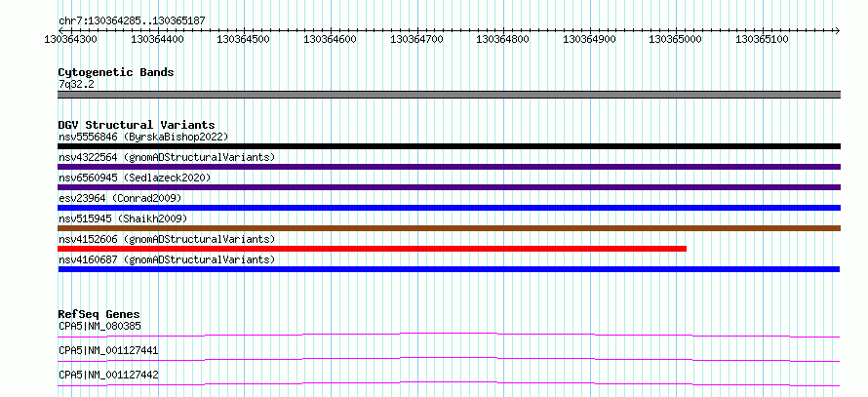Viewport: 868px width, 397px height.
Task: Click ruler position 130364700
Action: click(x=416, y=39)
